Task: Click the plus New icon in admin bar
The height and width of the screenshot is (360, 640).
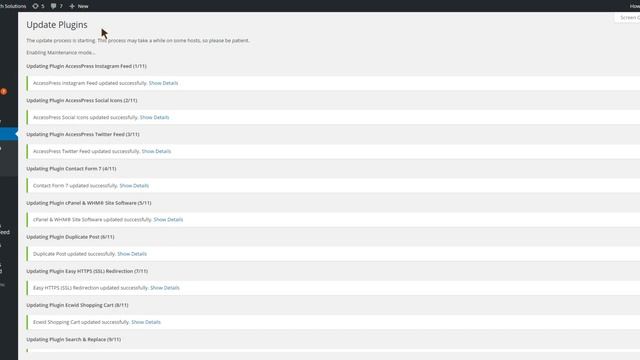Action: (72, 6)
